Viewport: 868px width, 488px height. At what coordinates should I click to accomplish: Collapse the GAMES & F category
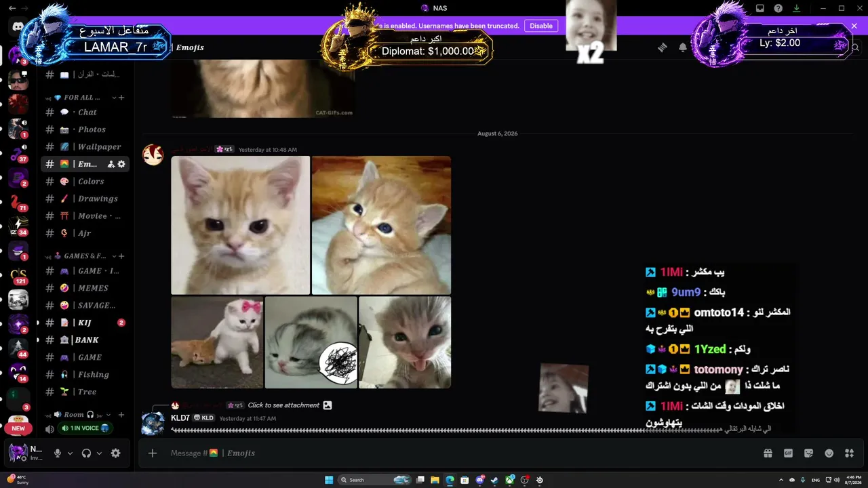pos(114,256)
